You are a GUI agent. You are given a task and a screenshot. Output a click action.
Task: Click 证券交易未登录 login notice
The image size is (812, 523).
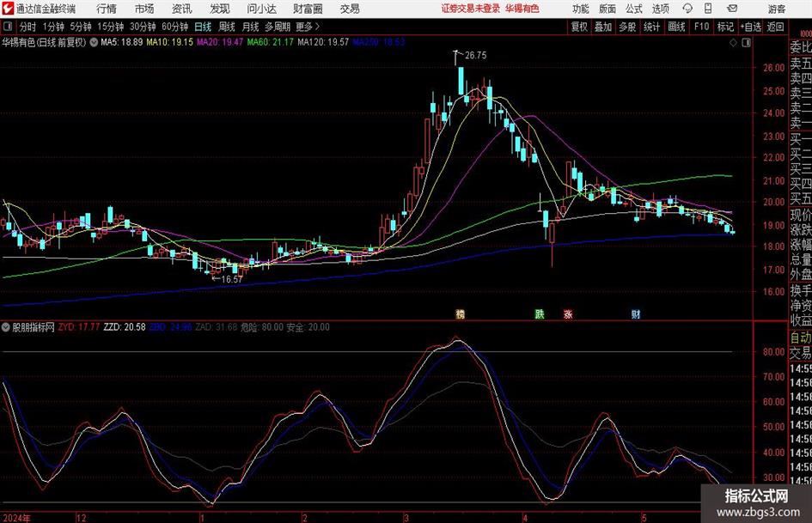(471, 9)
